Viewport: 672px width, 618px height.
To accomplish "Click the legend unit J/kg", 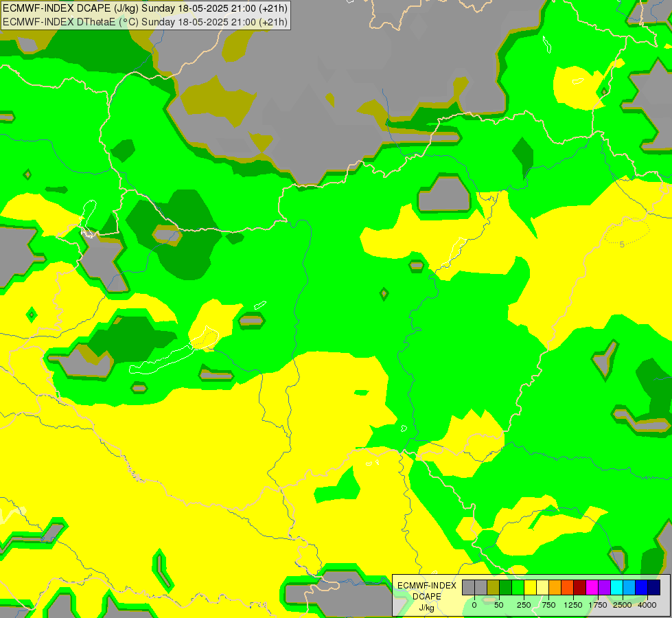I will click(x=427, y=608).
